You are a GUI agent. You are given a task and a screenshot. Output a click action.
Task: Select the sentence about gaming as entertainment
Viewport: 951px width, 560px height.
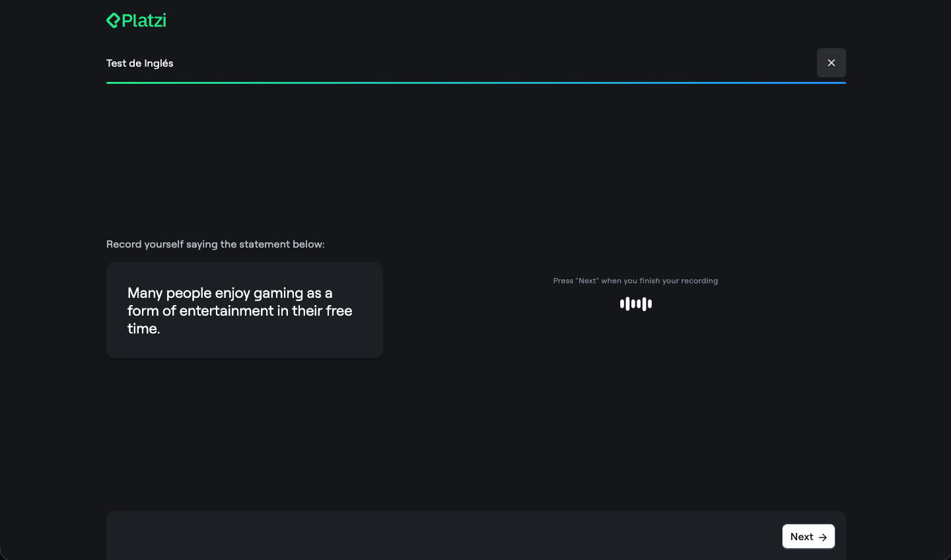(240, 310)
